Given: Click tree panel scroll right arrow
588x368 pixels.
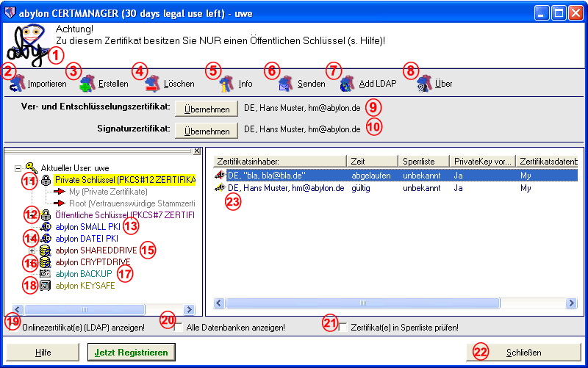Looking at the screenshot, I should click(x=190, y=309).
